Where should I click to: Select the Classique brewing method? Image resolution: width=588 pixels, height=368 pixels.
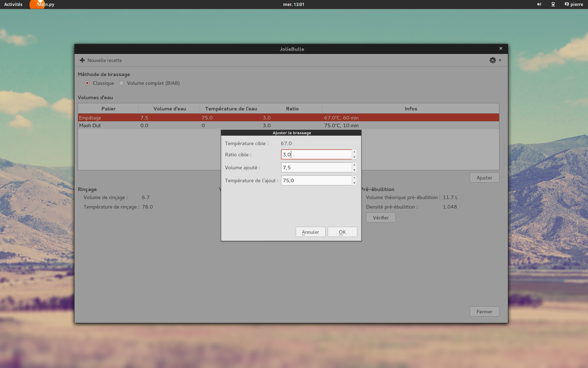pyautogui.click(x=87, y=83)
